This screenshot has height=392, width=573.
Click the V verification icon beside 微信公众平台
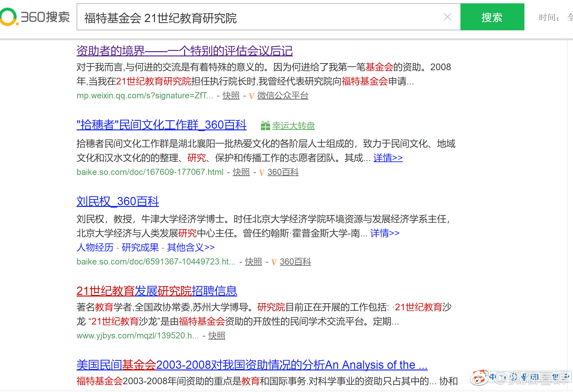tap(251, 96)
